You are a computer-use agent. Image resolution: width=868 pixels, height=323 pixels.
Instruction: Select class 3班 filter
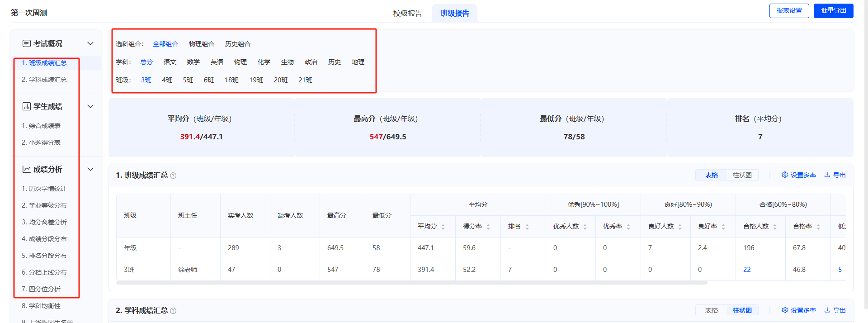point(146,80)
